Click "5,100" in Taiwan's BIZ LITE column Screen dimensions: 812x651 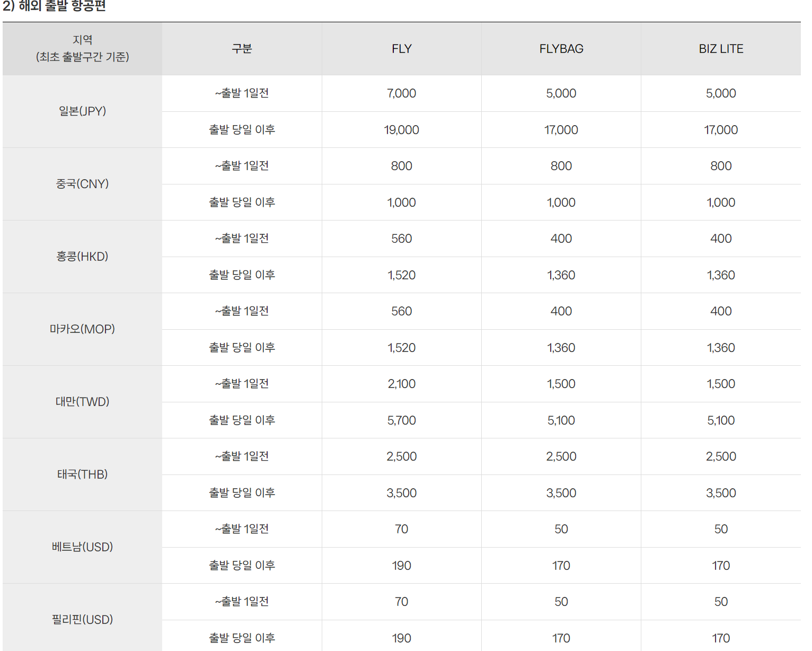[x=721, y=420]
